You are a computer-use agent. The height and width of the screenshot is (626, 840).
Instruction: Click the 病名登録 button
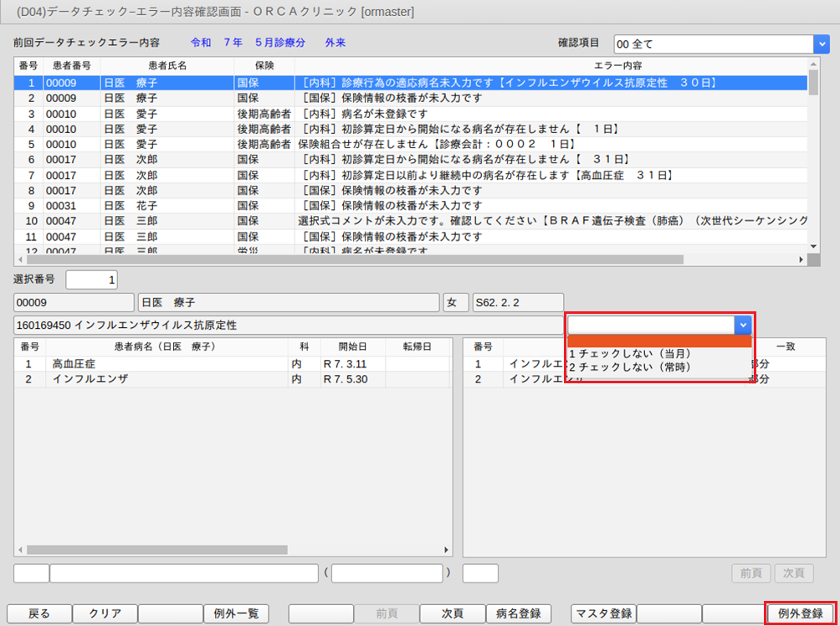pos(518,613)
